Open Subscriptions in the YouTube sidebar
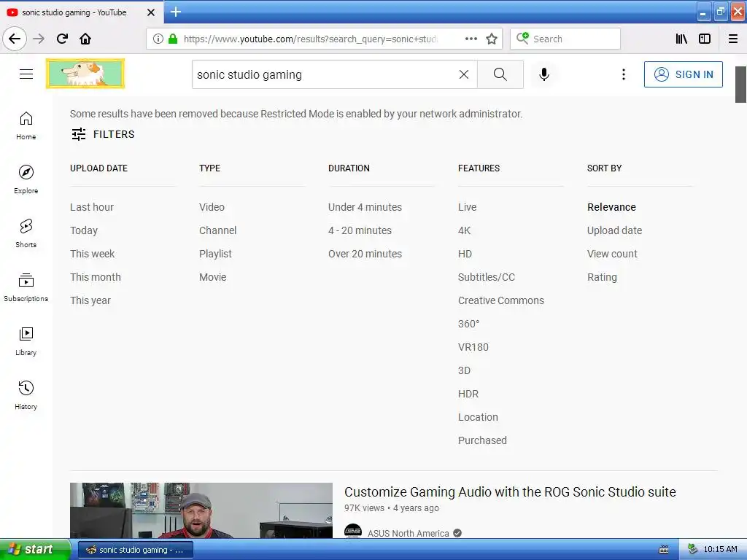The width and height of the screenshot is (747, 560). tap(26, 287)
